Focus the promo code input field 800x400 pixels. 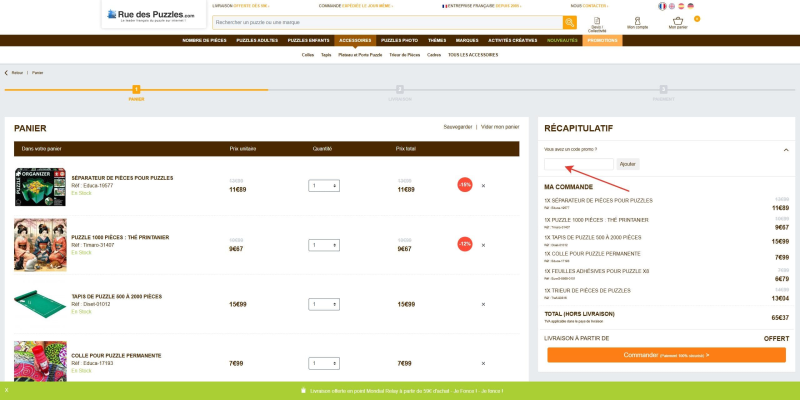(x=579, y=164)
